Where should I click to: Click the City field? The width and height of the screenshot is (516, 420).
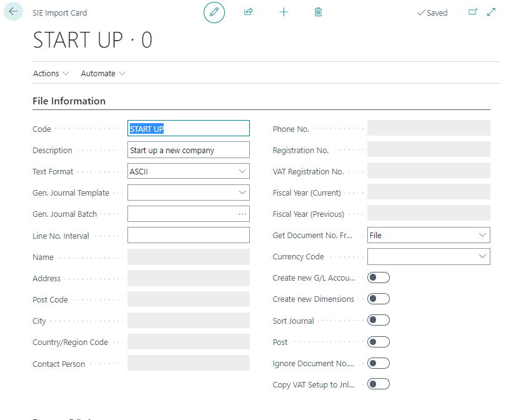click(x=188, y=320)
